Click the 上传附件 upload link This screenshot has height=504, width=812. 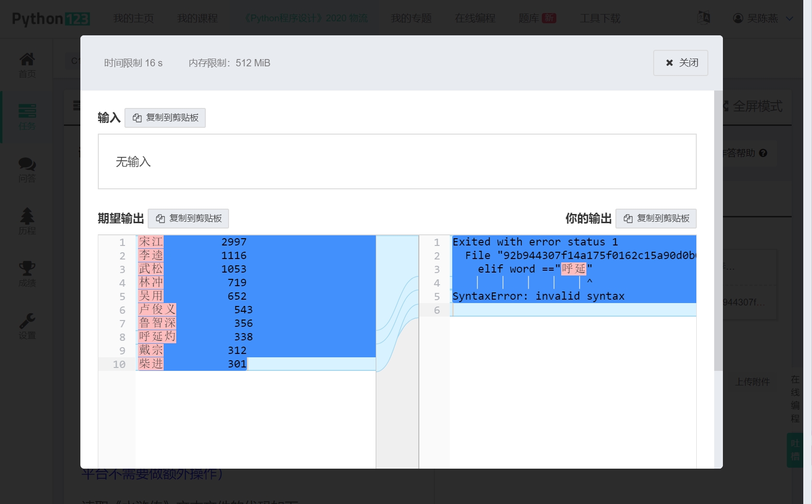[x=752, y=382]
